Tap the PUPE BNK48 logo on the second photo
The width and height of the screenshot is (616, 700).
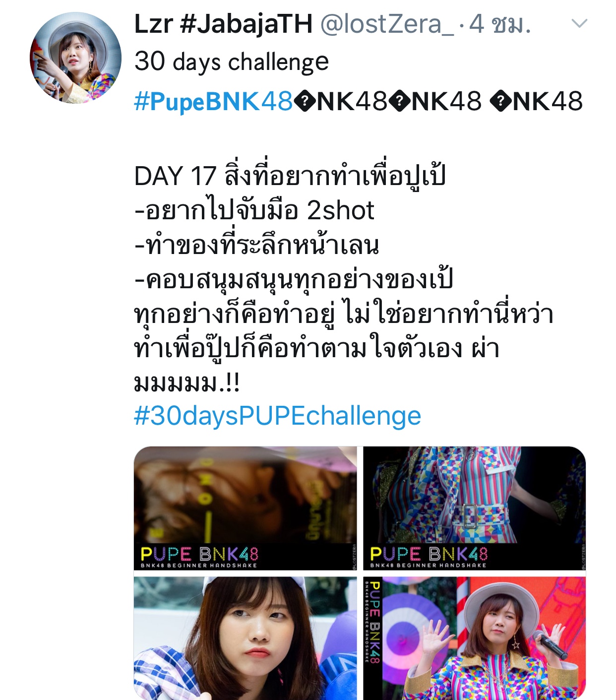(429, 557)
